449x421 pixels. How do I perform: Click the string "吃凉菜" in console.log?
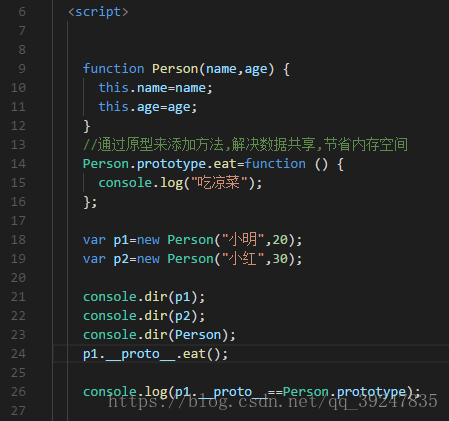pos(219,183)
